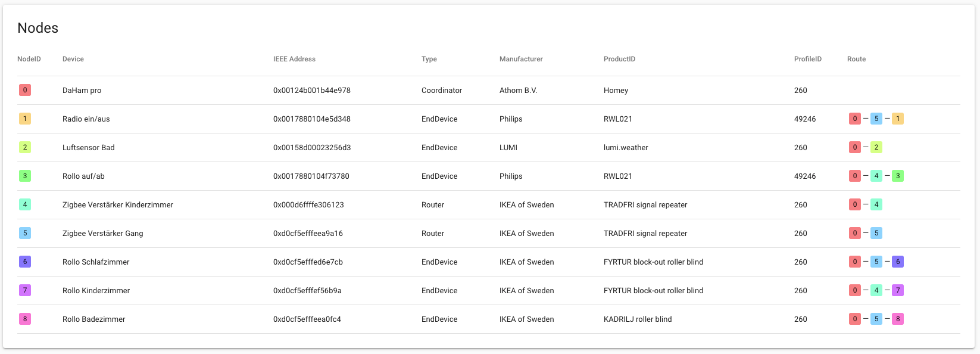This screenshot has height=354, width=980.
Task: Click the magenta node 7 badge ending Rollo Kinderzimmer route
Action: [898, 290]
